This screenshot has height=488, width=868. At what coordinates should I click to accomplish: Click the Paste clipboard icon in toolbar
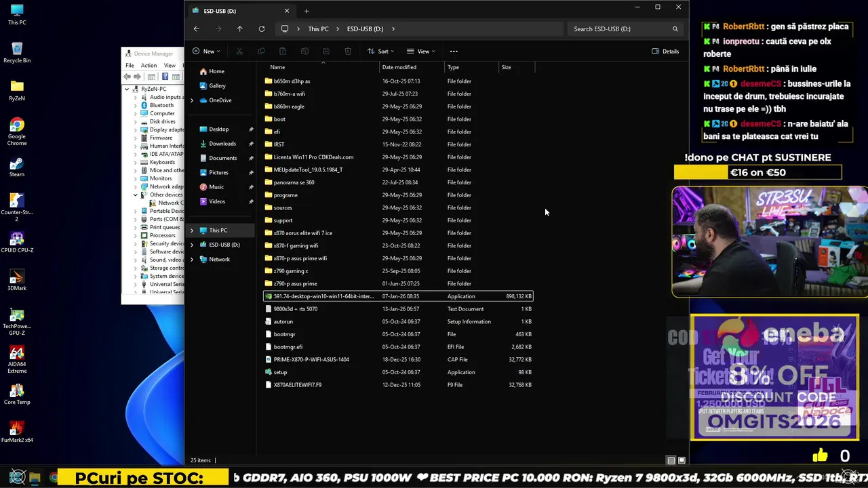[x=283, y=52]
